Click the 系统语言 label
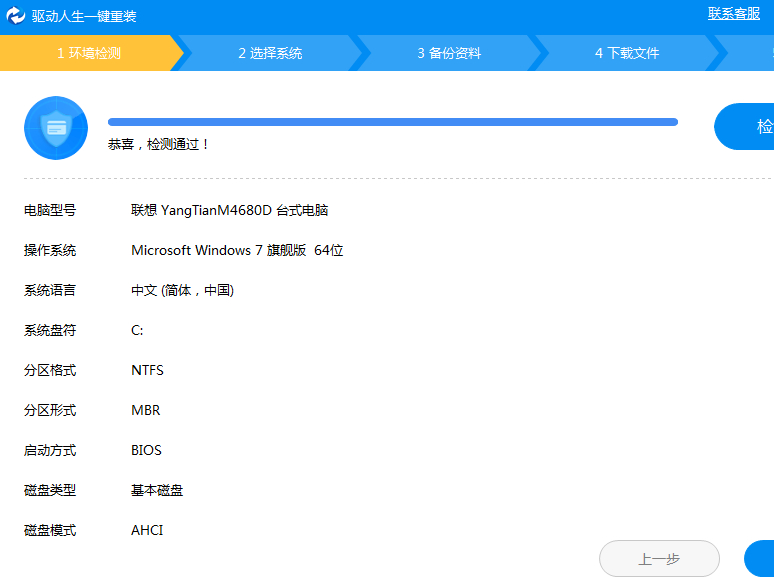Screen dimensions: 774x580 tap(50, 290)
